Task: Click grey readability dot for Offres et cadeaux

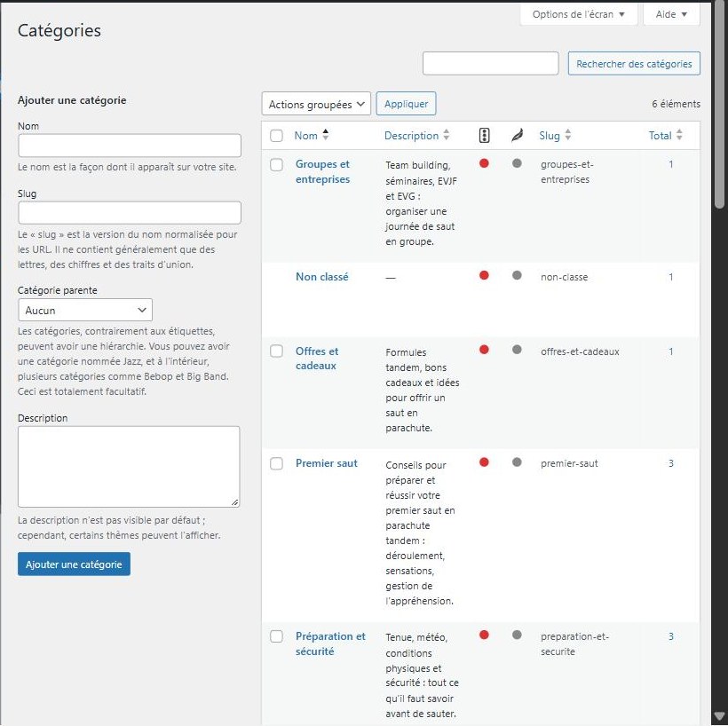Action: click(x=517, y=350)
